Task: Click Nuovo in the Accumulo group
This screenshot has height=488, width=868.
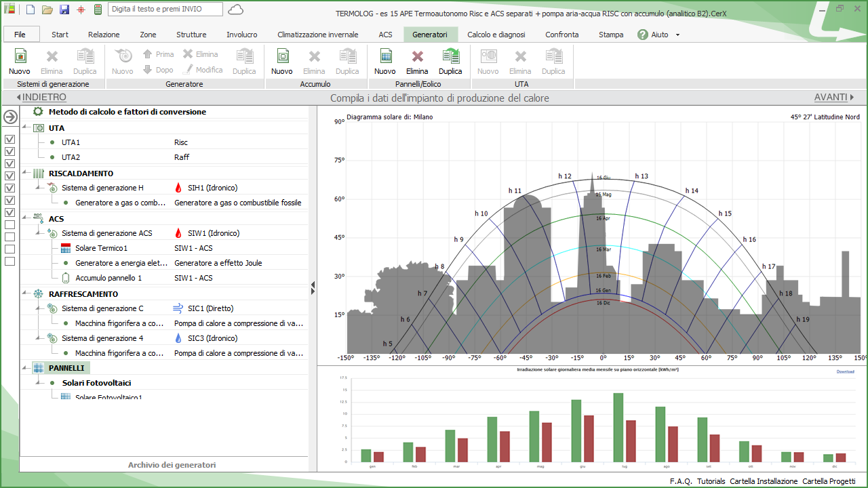Action: click(282, 61)
